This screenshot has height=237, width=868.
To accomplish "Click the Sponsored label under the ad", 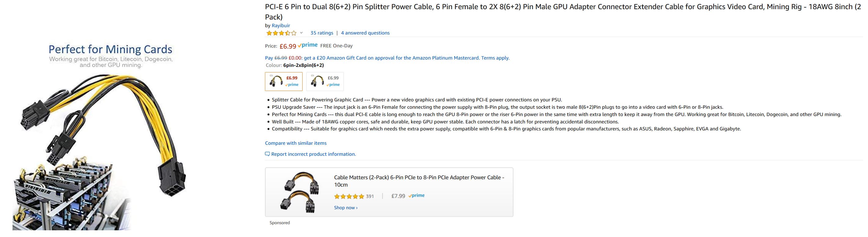I will click(x=280, y=223).
